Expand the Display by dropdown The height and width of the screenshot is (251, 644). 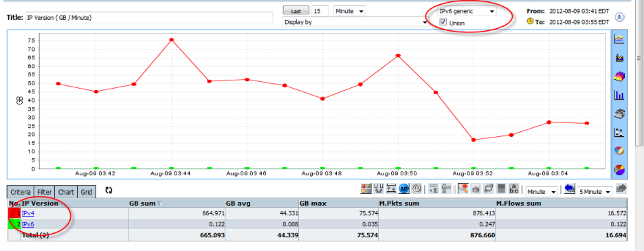coord(356,22)
